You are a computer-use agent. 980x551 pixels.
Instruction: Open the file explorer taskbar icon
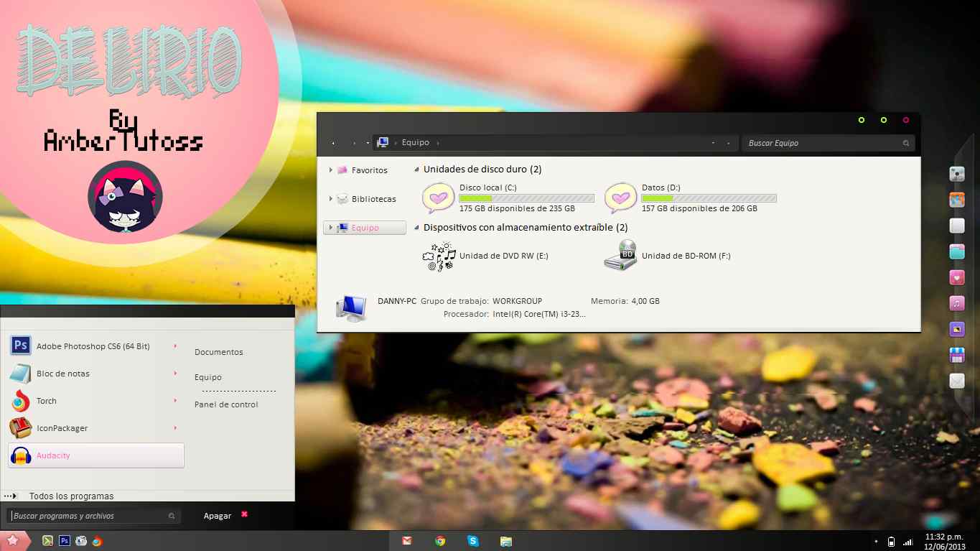pyautogui.click(x=506, y=541)
